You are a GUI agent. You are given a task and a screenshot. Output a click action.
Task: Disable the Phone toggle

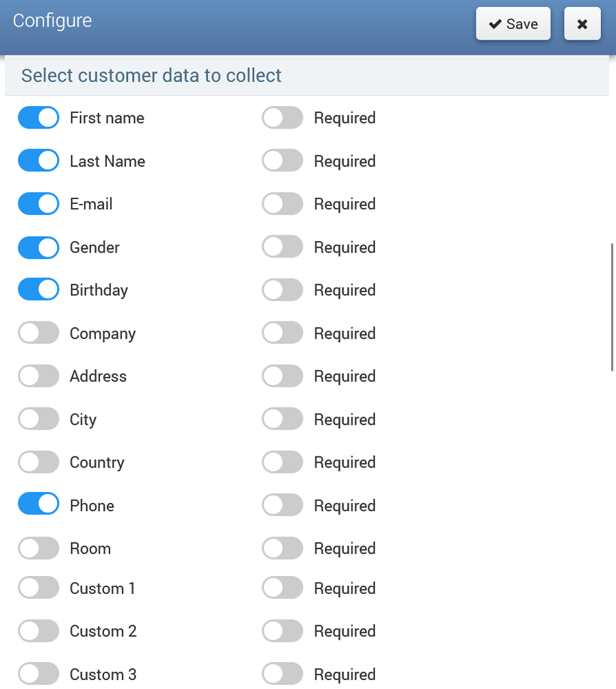[39, 505]
